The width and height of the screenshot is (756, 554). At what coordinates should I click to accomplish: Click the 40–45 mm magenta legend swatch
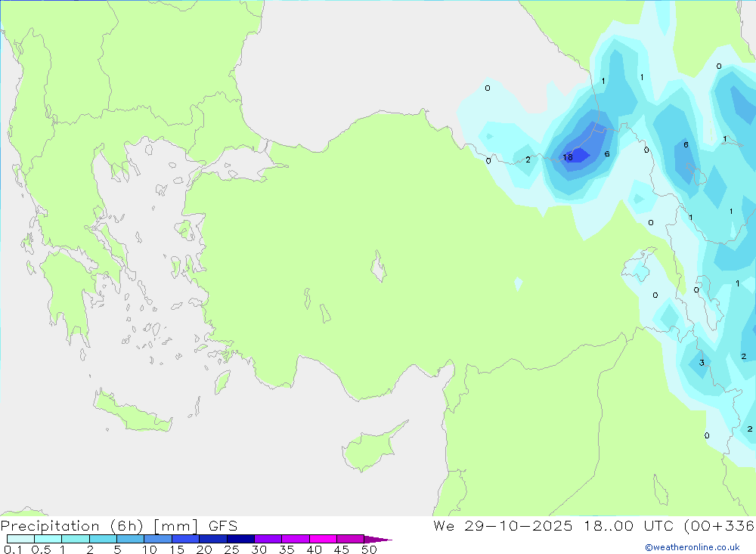pos(323,539)
